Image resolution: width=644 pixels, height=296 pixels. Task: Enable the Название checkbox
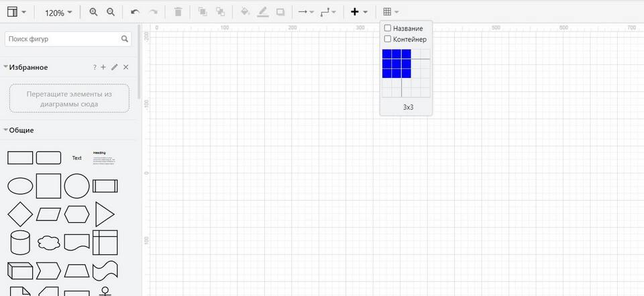coord(387,28)
